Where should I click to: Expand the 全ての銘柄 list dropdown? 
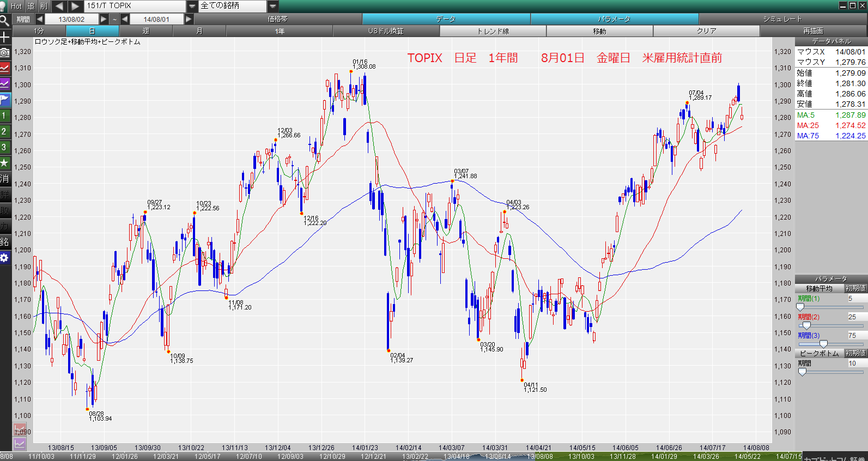[x=273, y=6]
